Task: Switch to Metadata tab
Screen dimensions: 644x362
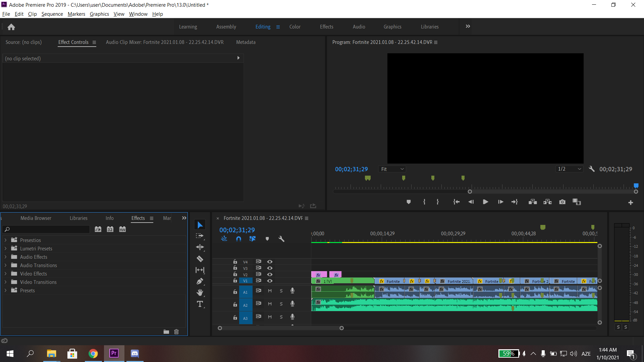Action: pos(246,42)
